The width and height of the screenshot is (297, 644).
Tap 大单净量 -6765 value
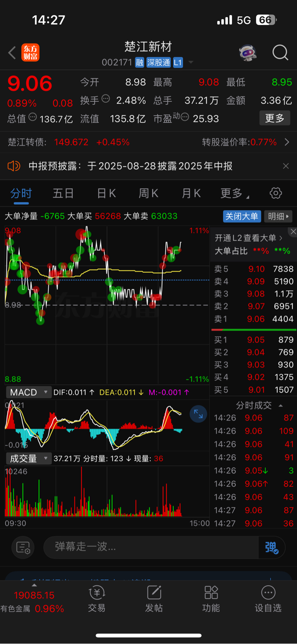click(53, 216)
